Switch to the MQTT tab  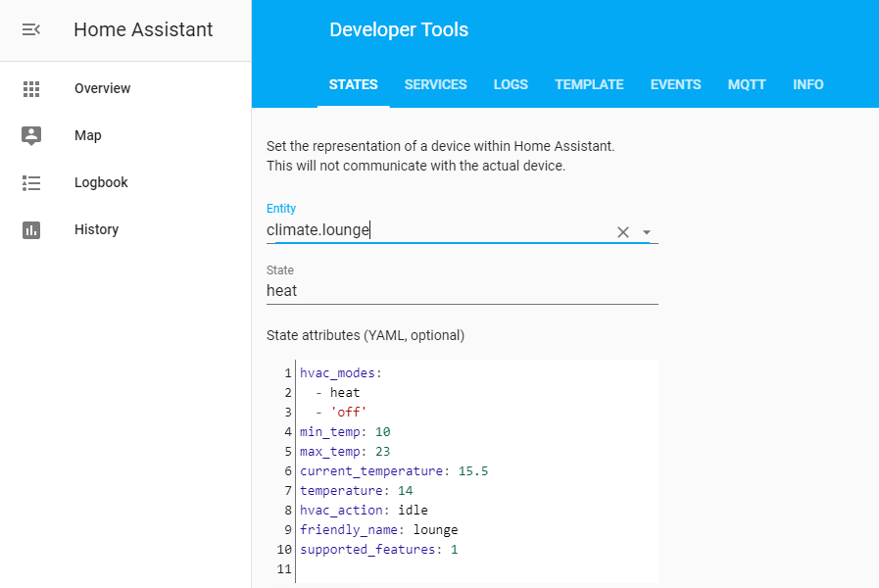(747, 84)
